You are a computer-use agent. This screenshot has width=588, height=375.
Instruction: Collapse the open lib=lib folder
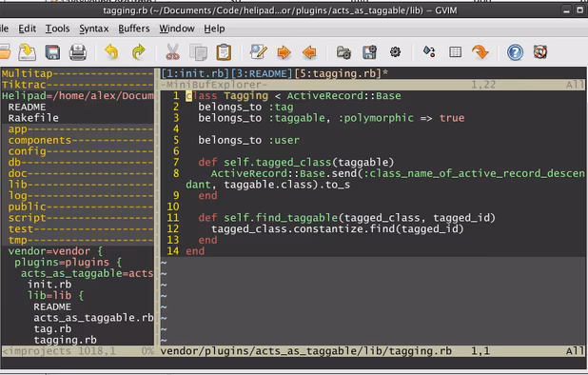(x=55, y=295)
